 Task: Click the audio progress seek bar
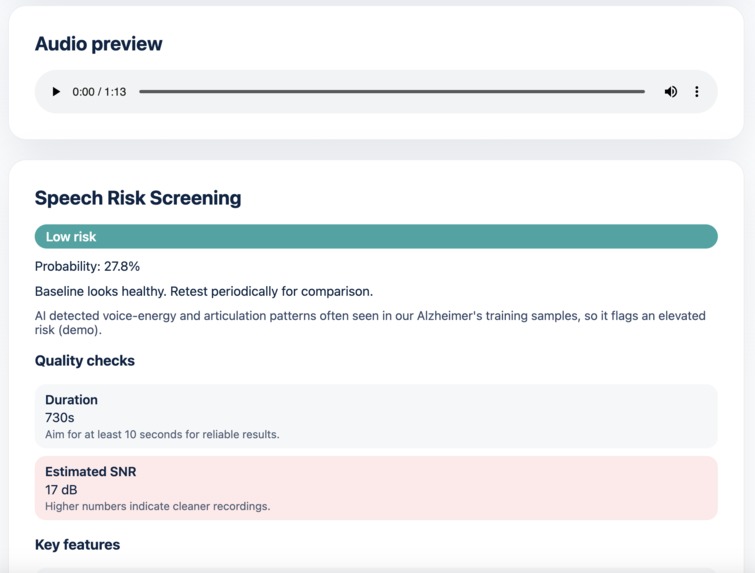click(391, 91)
